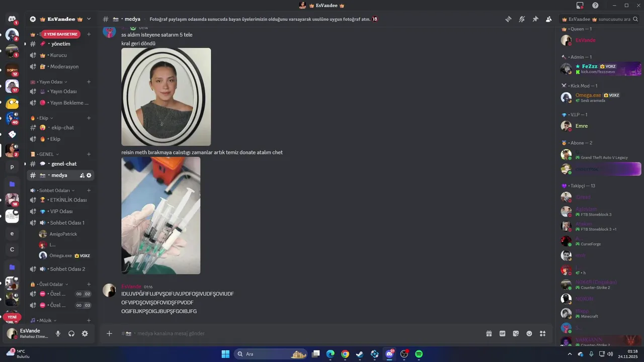Open the Help question mark icon
The width and height of the screenshot is (644, 362).
(x=595, y=5)
